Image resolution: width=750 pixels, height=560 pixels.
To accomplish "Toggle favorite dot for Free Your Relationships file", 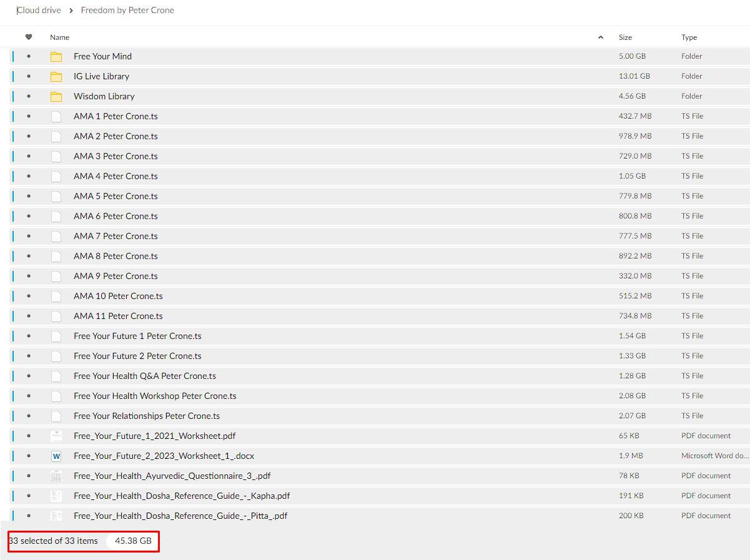I will click(x=29, y=416).
